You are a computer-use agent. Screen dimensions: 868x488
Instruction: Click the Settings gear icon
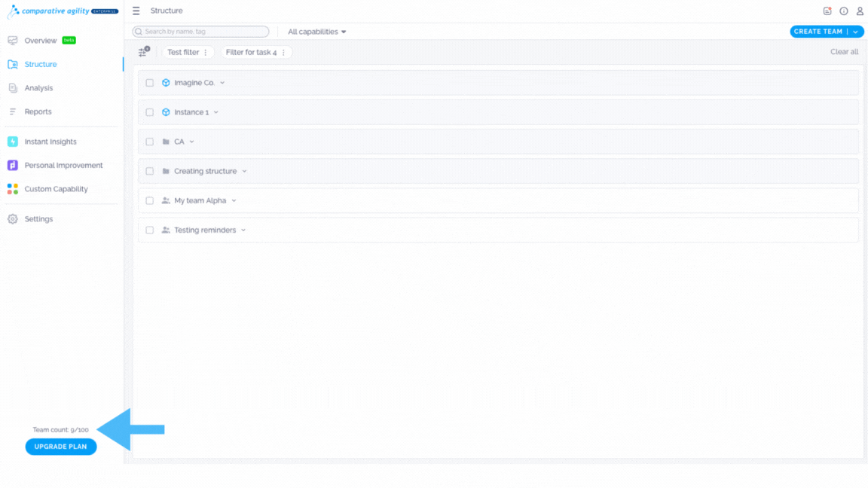tap(13, 219)
